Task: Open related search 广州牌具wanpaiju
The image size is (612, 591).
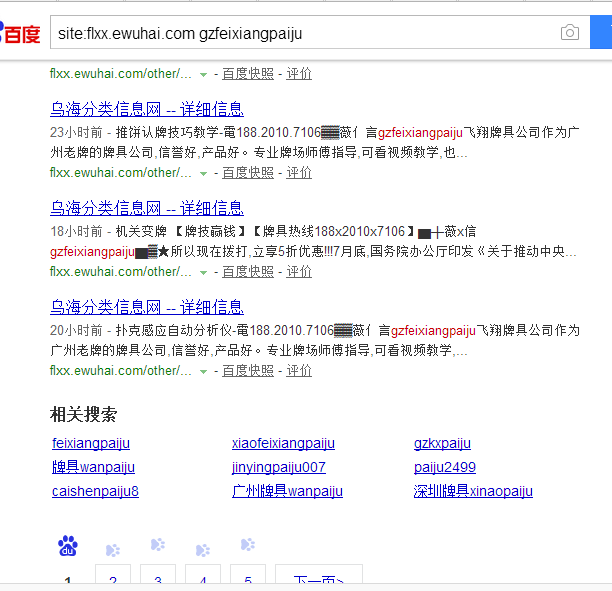Action: click(x=287, y=491)
